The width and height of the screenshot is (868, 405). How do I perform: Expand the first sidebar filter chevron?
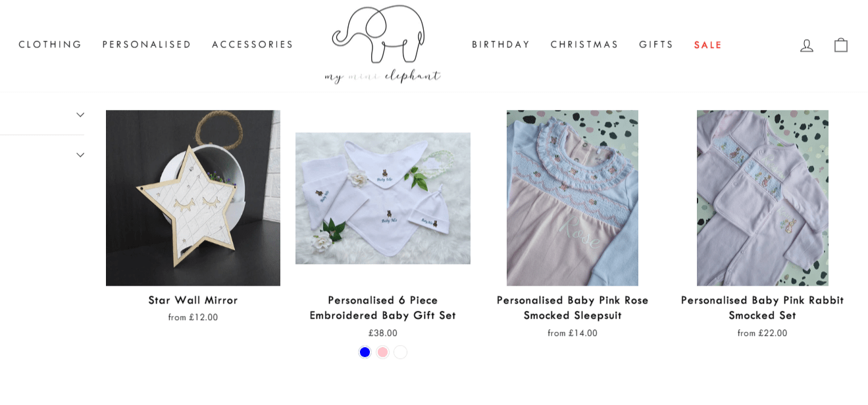pyautogui.click(x=80, y=115)
